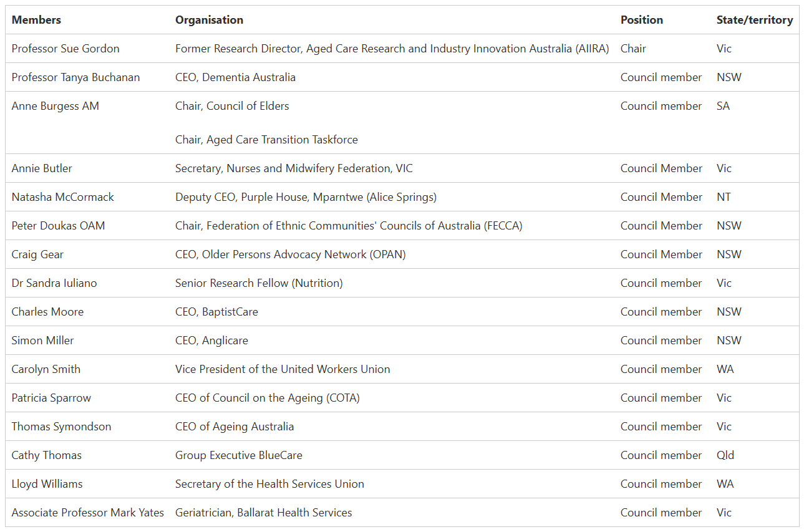
Task: Click Anne Burgess AM name cell
Action: 55,106
